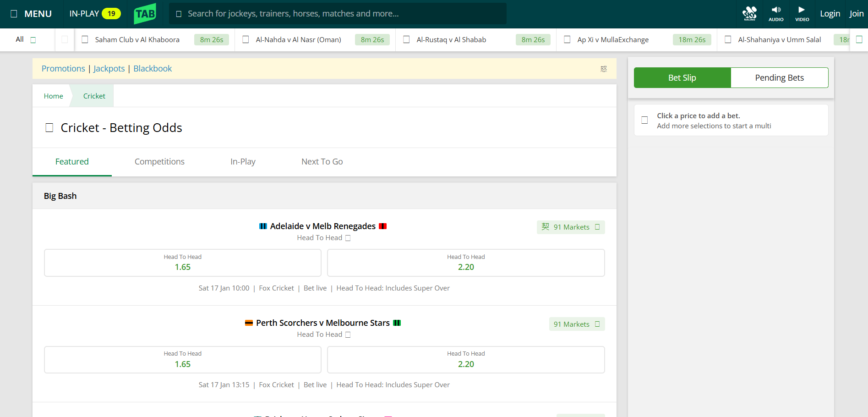Open the VIDEO play control
This screenshot has height=417, width=868.
tap(802, 14)
